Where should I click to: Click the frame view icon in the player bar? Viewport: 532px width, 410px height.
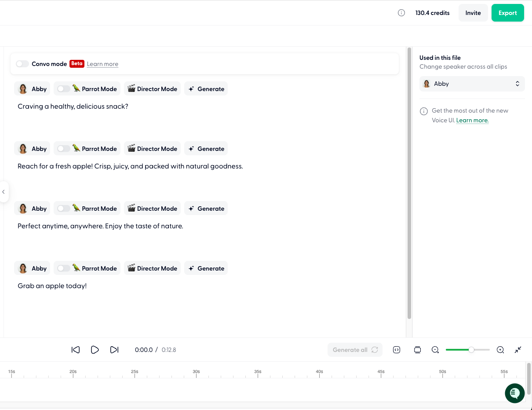417,350
